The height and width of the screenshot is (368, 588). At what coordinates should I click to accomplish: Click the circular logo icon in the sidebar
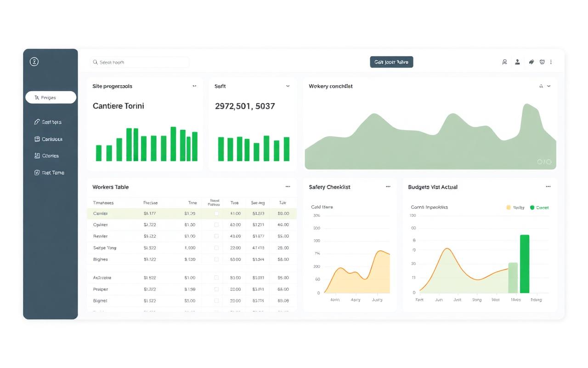(34, 62)
